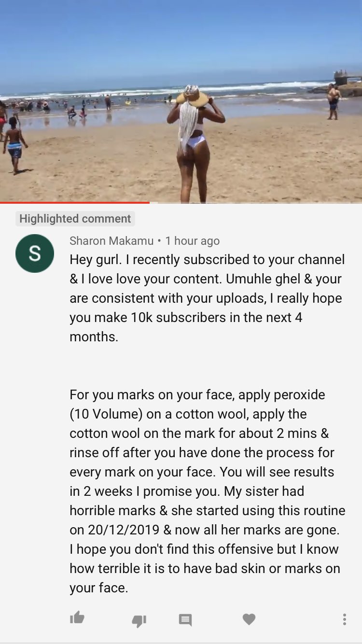Open Sharon Makamu's channel name link

[111, 240]
